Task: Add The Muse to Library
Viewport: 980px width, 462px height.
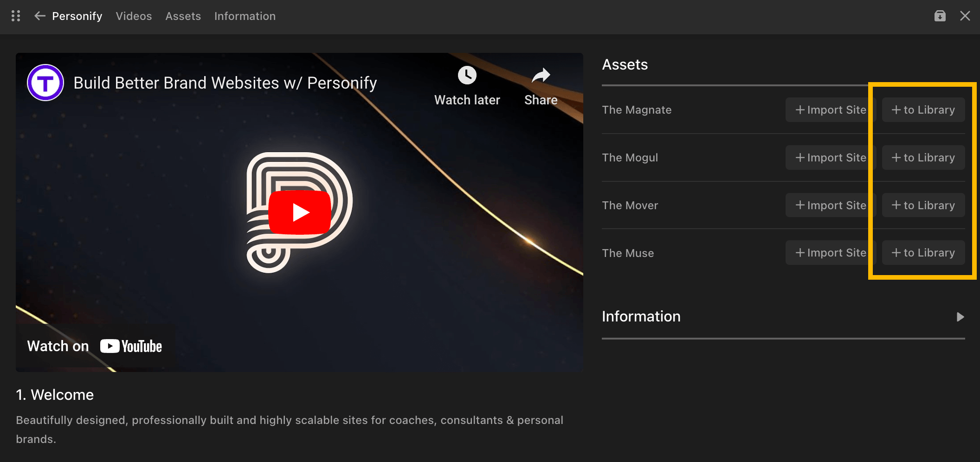Action: pyautogui.click(x=923, y=253)
